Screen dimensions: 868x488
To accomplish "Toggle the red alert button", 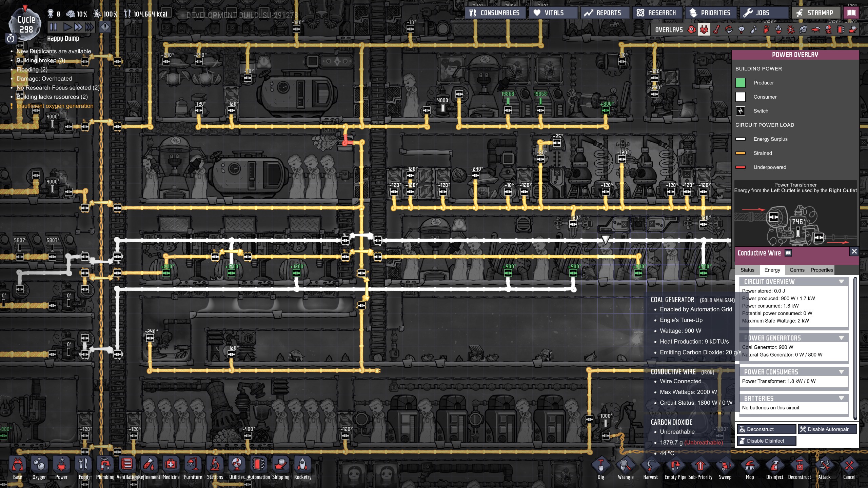I will pos(105,27).
